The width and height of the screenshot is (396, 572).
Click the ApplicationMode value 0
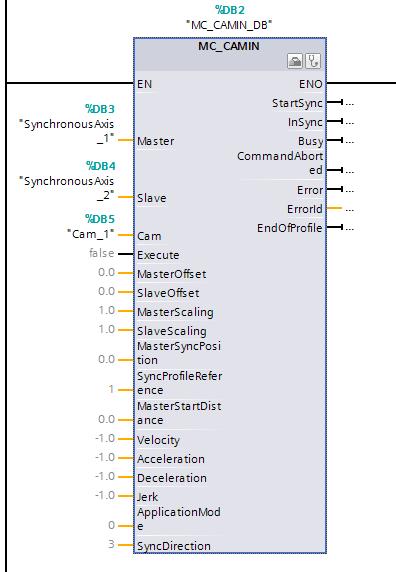click(x=111, y=525)
